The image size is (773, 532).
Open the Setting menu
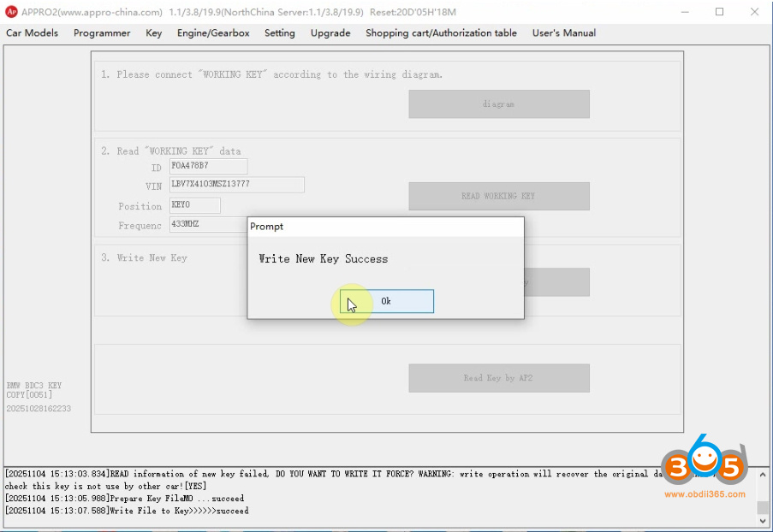(x=279, y=33)
